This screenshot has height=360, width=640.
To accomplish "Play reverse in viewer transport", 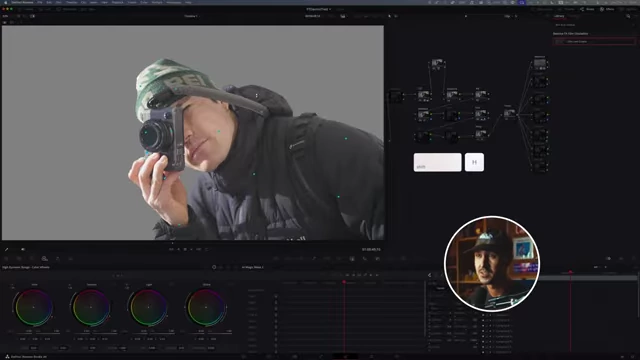I will [x=178, y=249].
